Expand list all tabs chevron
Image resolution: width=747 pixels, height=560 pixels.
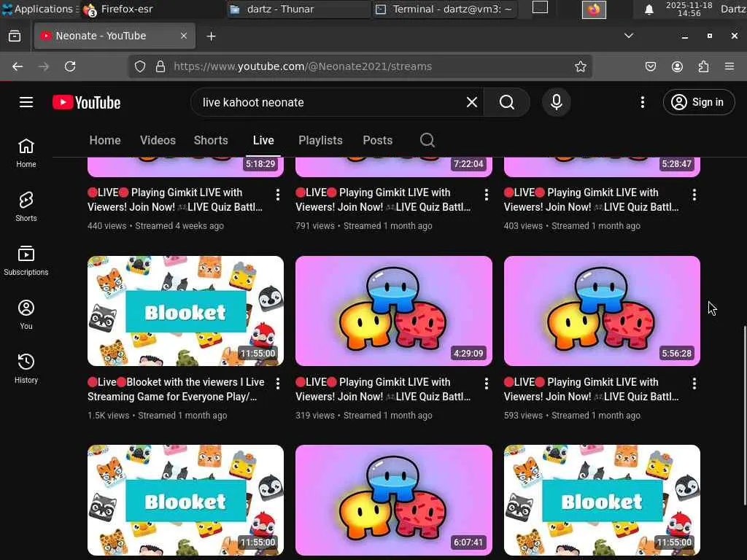(629, 36)
